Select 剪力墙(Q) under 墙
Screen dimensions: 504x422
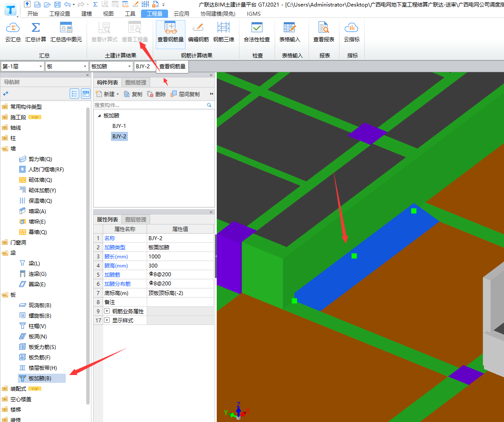tap(40, 159)
